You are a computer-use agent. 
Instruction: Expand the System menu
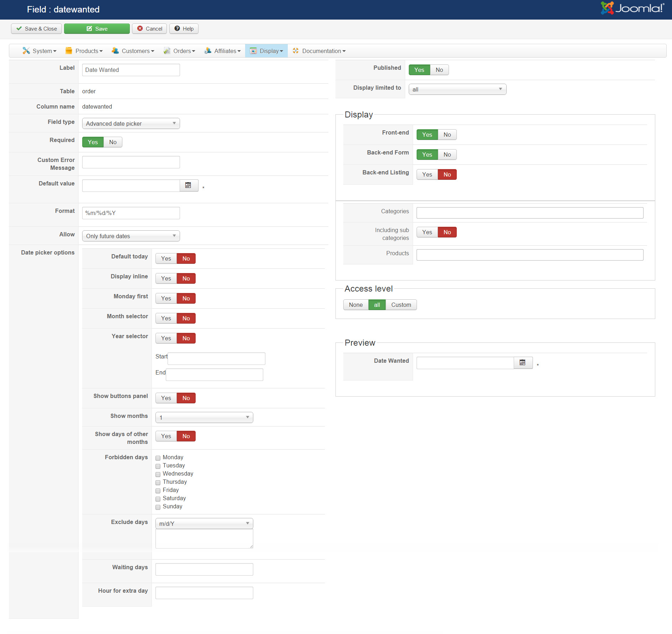(39, 51)
